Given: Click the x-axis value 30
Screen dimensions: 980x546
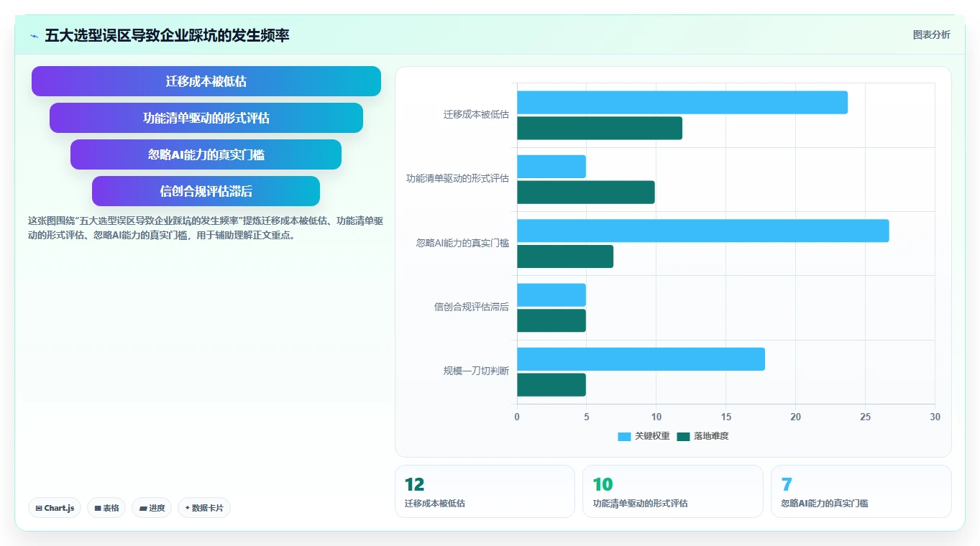Looking at the screenshot, I should [x=935, y=417].
